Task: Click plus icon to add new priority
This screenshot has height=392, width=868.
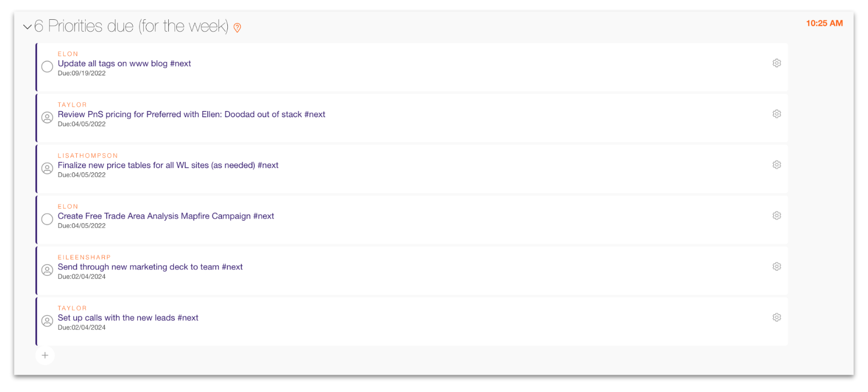Action: [x=45, y=355]
